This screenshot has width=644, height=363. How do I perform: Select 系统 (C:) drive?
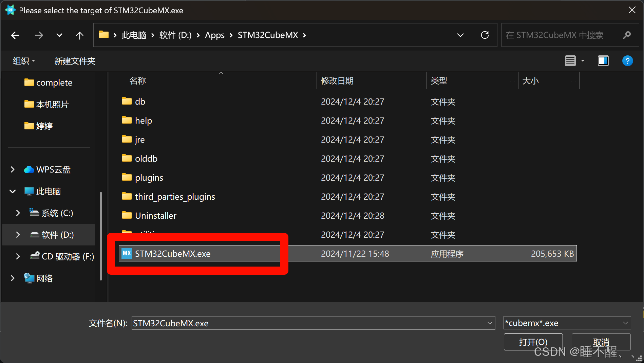51,213
